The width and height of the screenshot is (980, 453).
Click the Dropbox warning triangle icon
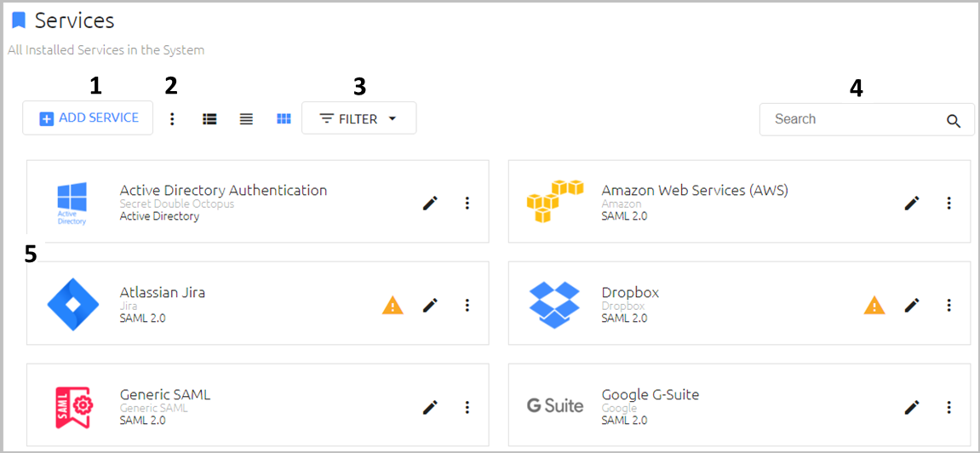(874, 305)
